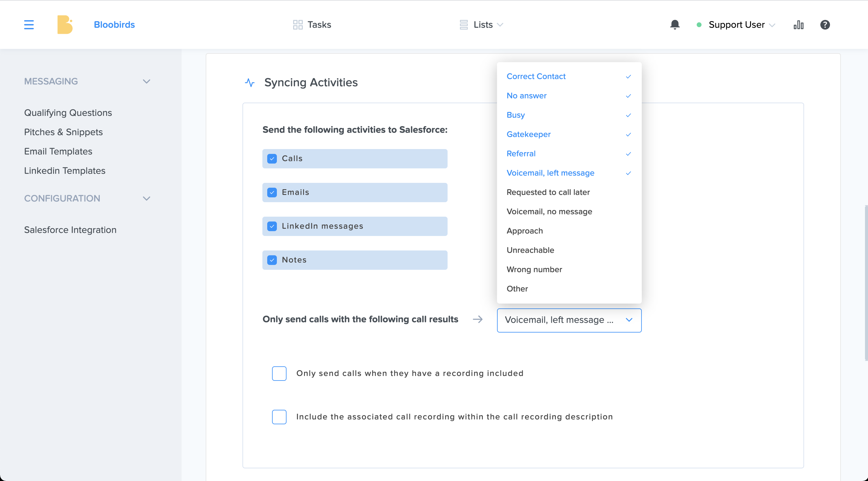Deselect Gatekeeper option

(x=569, y=134)
